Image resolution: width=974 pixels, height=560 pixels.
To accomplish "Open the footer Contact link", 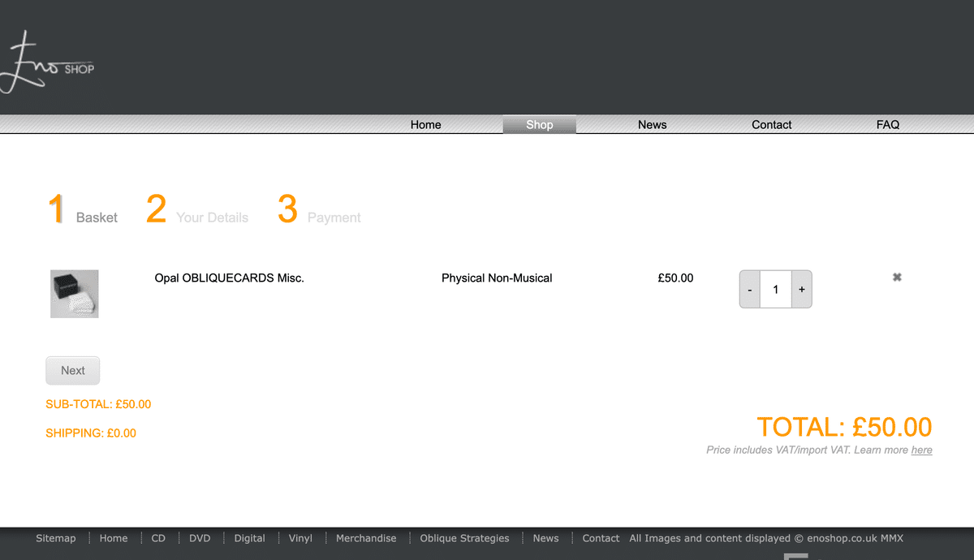I will pos(601,538).
